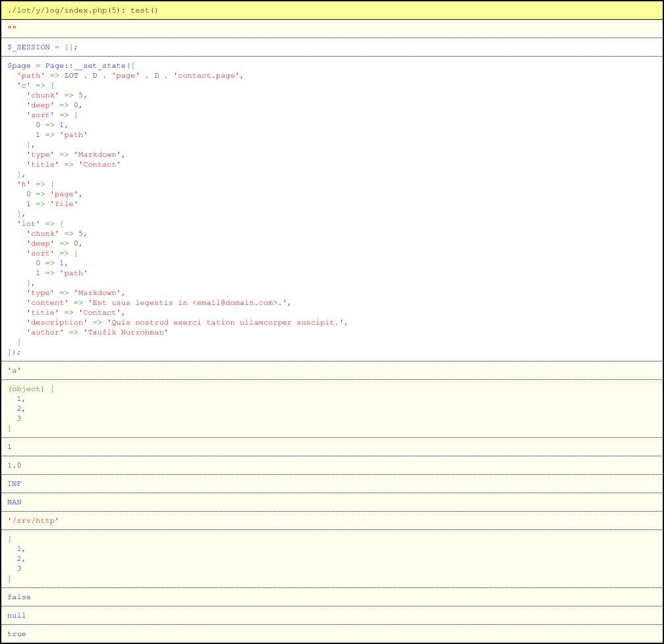Click the 0 => 'page' line

pos(54,194)
